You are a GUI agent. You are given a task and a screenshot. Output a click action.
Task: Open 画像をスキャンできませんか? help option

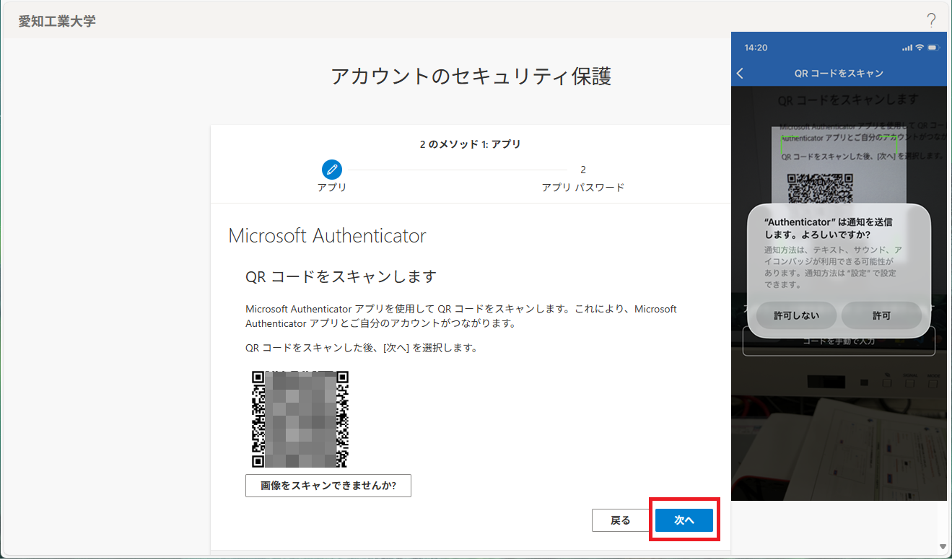point(328,485)
